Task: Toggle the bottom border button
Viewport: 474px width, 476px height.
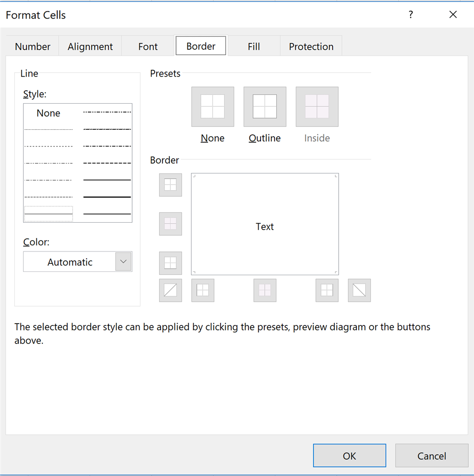Action: pos(170,263)
